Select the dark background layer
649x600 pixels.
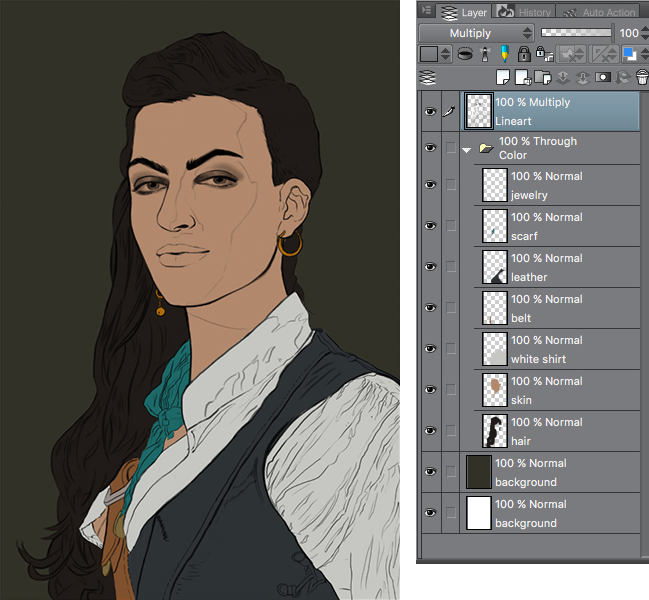click(x=555, y=472)
